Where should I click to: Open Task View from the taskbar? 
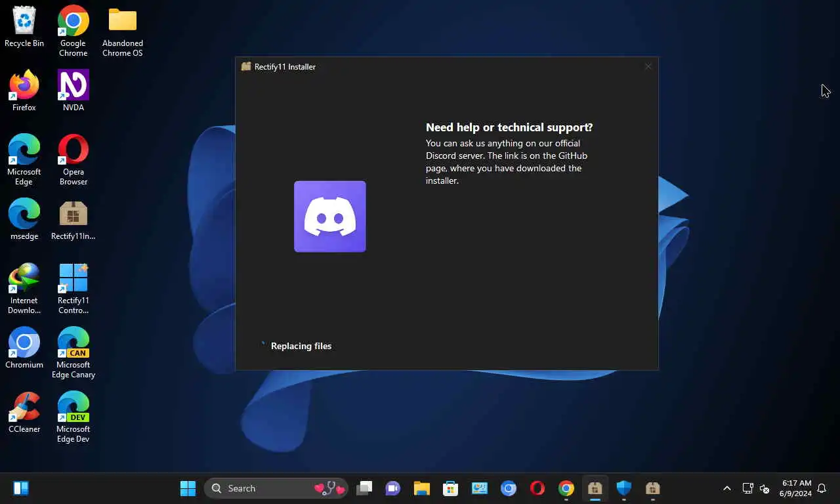pyautogui.click(x=364, y=488)
